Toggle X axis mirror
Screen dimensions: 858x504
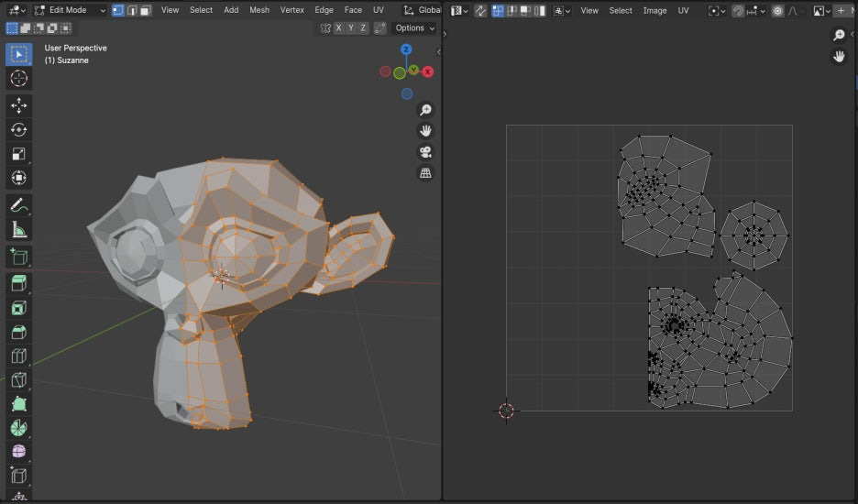click(339, 27)
